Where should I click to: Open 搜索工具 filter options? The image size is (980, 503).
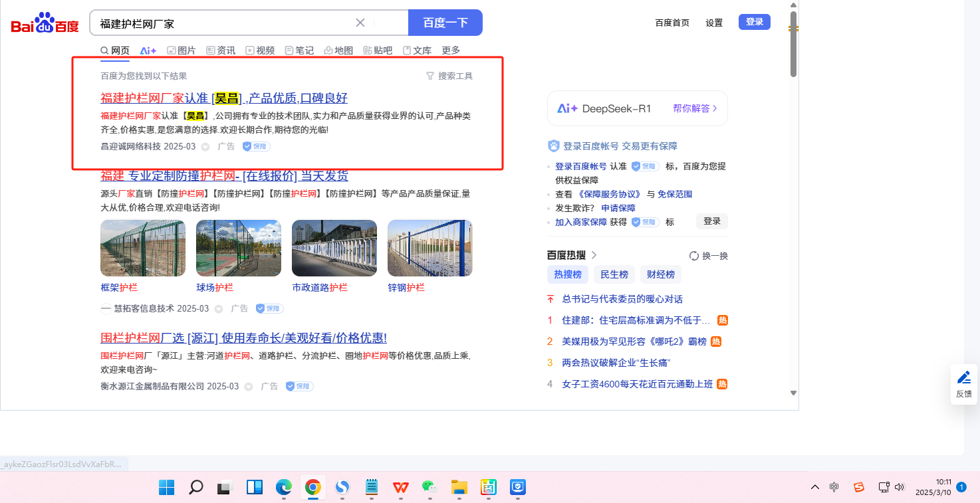(449, 76)
